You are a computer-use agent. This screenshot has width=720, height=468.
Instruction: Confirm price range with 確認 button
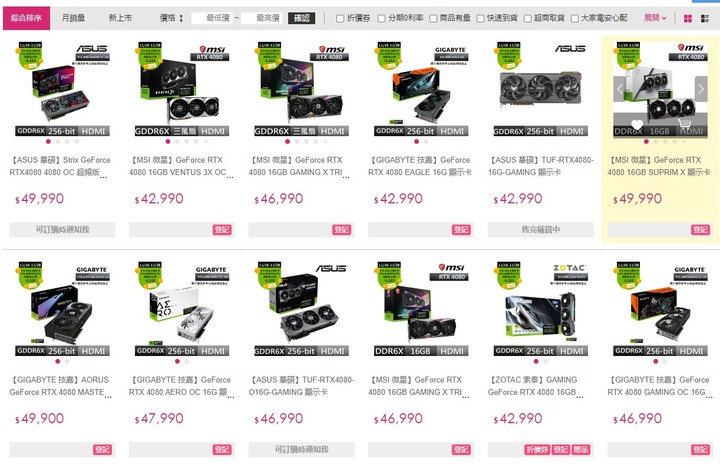click(x=302, y=18)
